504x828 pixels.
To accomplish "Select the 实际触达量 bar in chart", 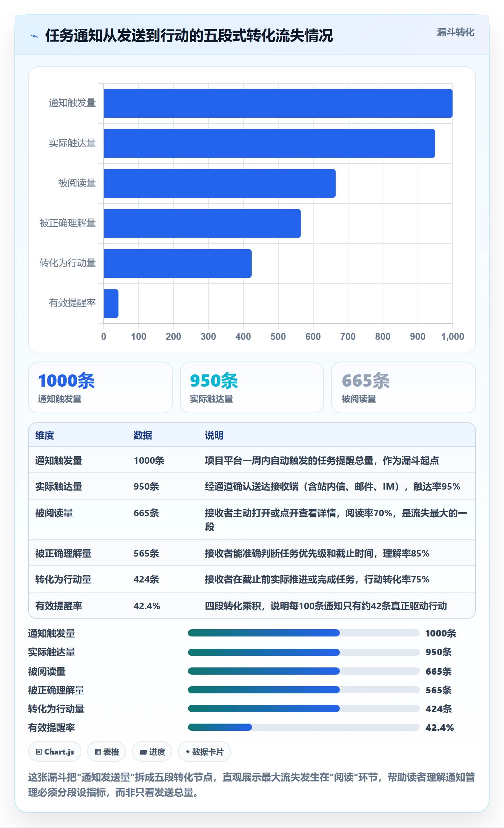I will (x=269, y=143).
